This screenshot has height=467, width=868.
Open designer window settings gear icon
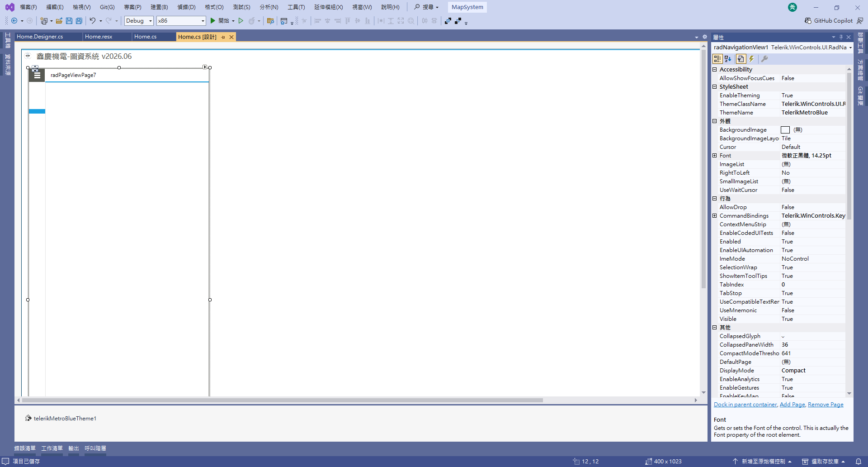(704, 37)
